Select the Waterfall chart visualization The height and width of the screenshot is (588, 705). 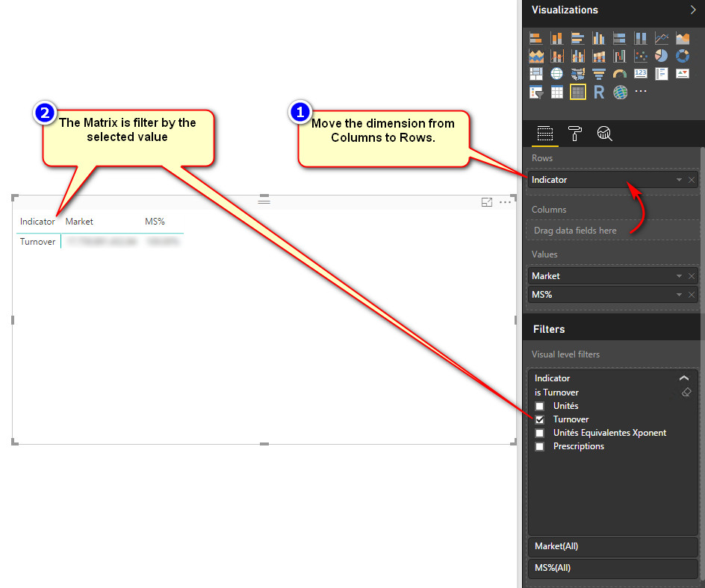[620, 56]
